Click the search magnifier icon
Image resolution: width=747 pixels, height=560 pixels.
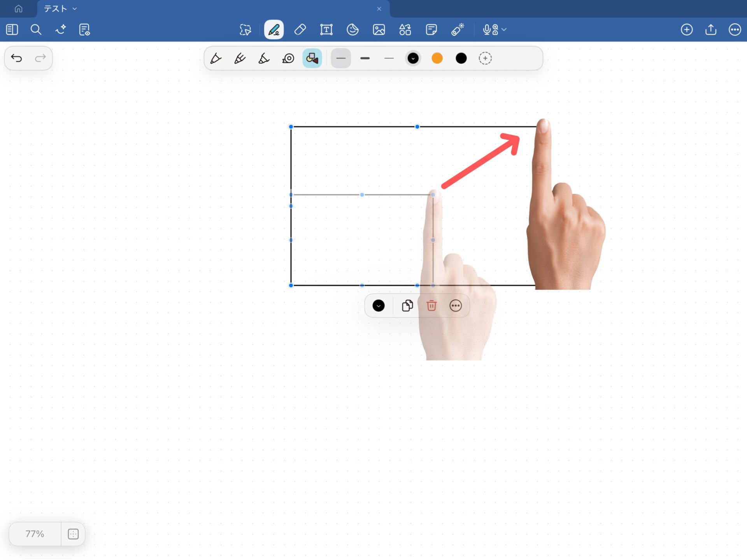(x=36, y=30)
